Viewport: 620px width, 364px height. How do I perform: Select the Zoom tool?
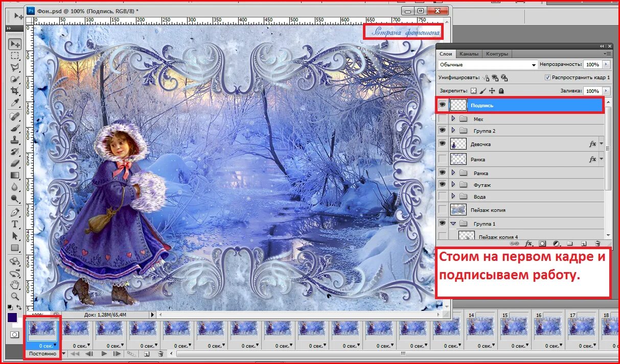(x=15, y=296)
